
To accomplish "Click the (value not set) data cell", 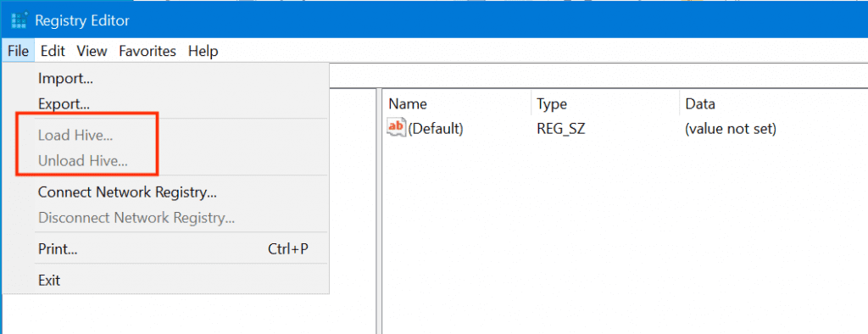I will click(x=731, y=129).
